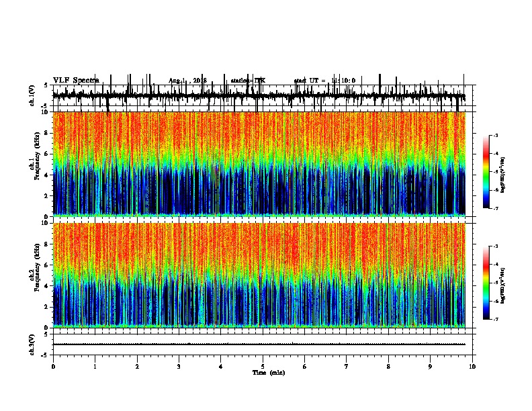The image size is (532, 411).
Task: Click the "8" minute tick label
Action: click(388, 367)
